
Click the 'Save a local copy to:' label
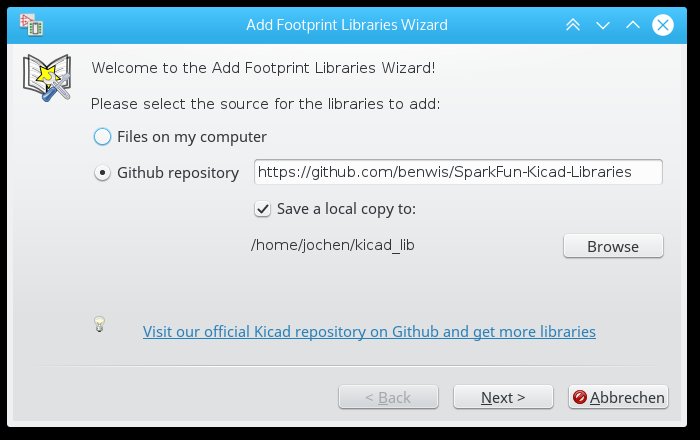coord(346,209)
